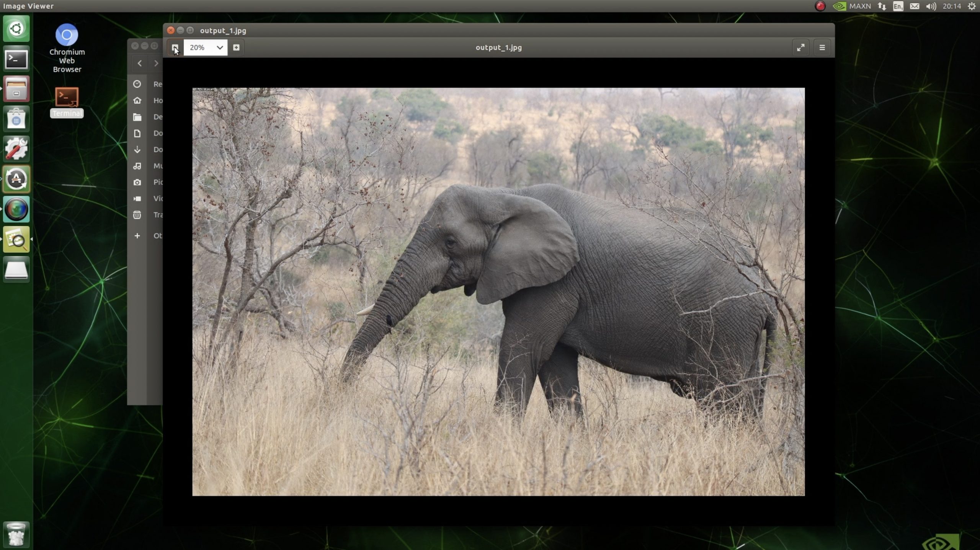
Task: Enter fullscreen with the expand arrows icon
Action: 800,47
